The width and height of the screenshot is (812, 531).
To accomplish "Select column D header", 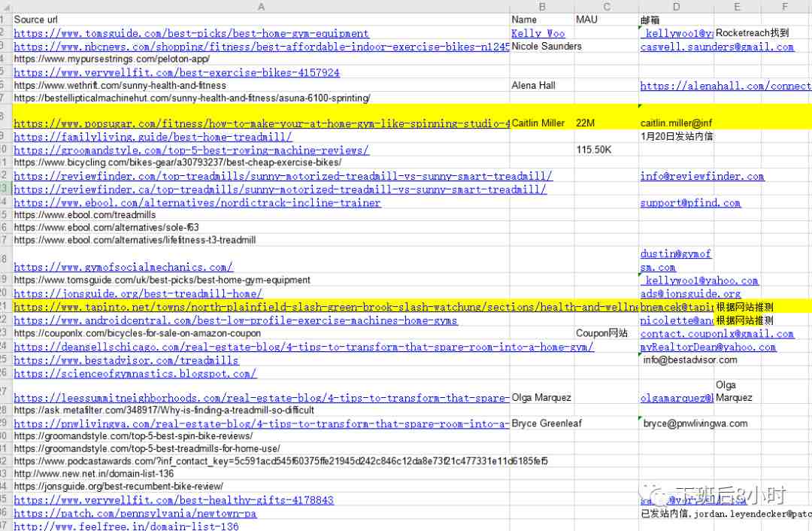I will point(677,6).
